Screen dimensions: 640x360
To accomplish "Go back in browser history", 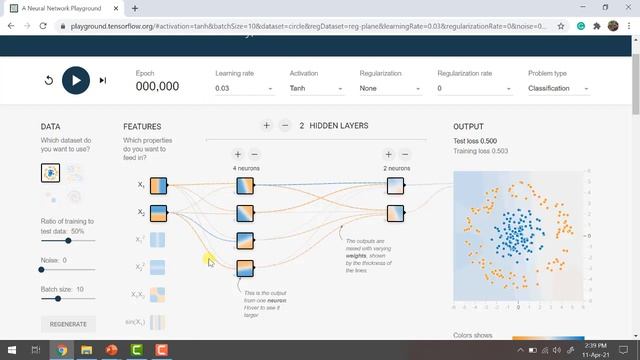I will tap(11, 26).
